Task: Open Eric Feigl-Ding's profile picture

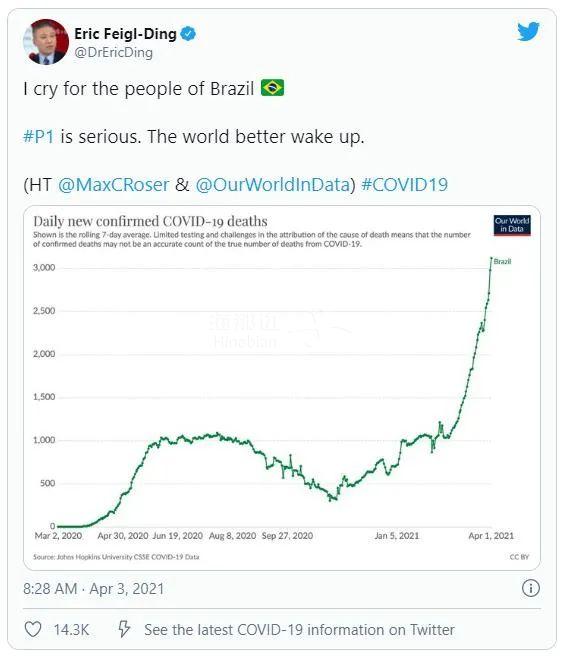Action: (46, 42)
